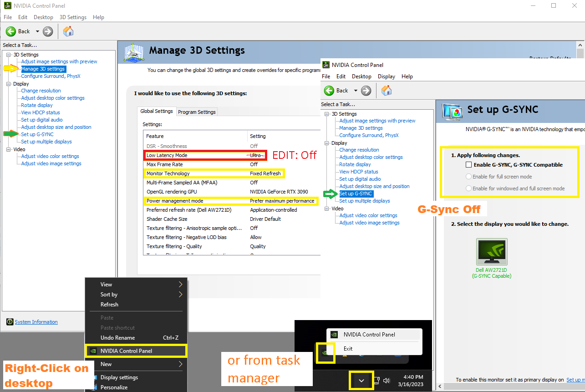The height and width of the screenshot is (392, 585).
Task: Click the taskbar clock showing 4:40 PM
Action: coord(410,381)
